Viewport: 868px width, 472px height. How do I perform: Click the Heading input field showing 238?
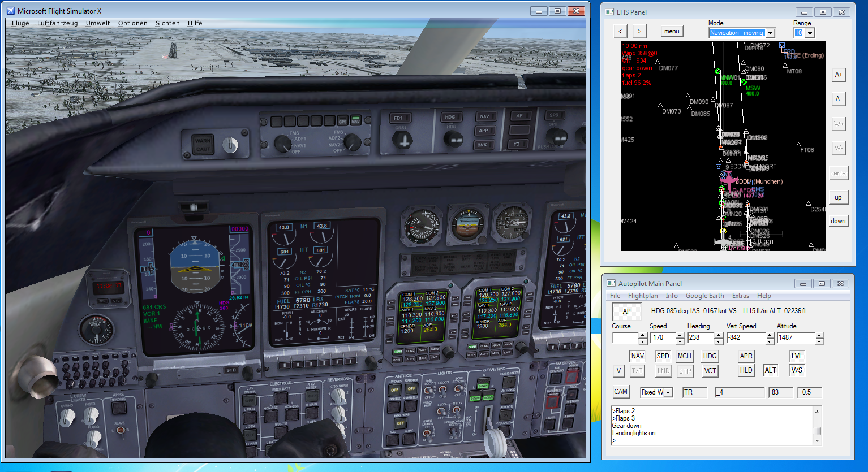coord(701,338)
